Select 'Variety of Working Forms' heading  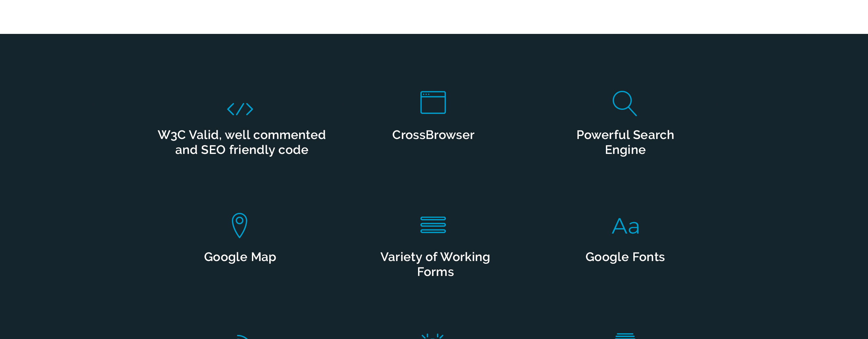pyautogui.click(x=435, y=264)
